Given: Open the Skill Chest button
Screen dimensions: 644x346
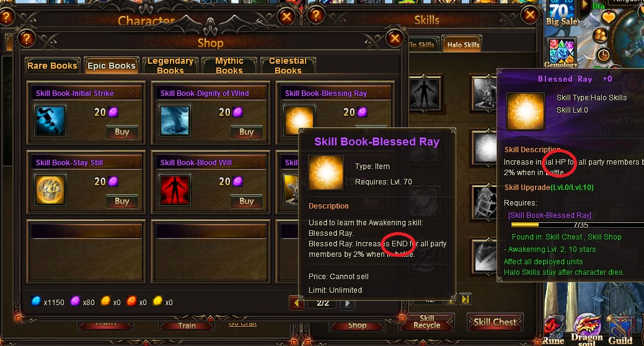Looking at the screenshot, I should (495, 322).
